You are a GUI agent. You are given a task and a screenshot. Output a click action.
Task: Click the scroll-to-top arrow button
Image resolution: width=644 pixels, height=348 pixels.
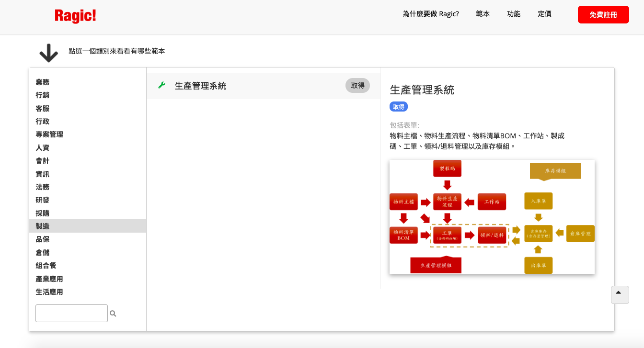tap(620, 295)
